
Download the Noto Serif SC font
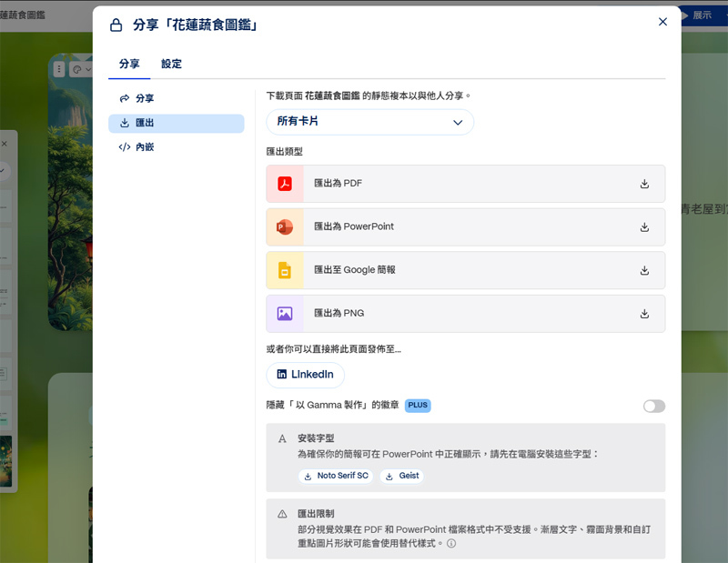338,476
